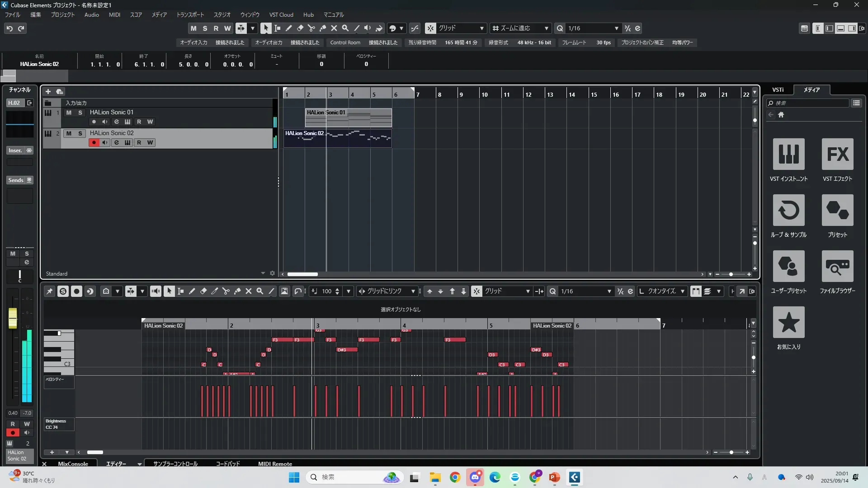Select the Glue tool in main toolbar
This screenshot has height=488, width=868.
[x=323, y=28]
